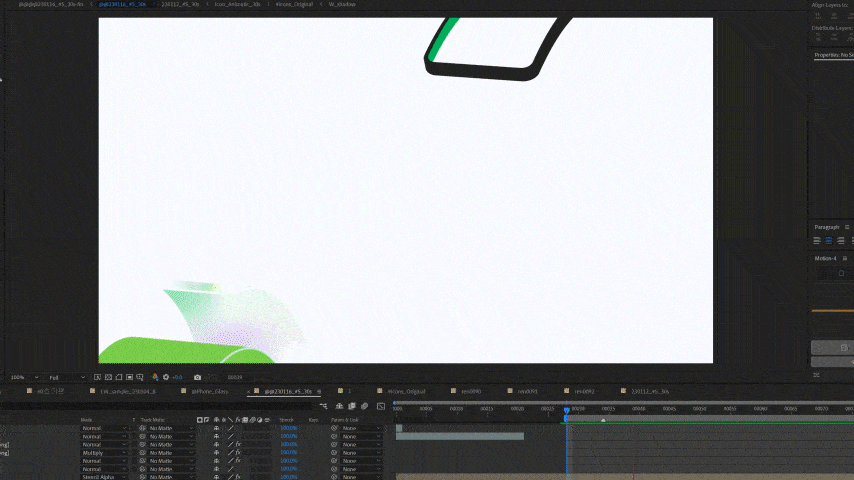The height and width of the screenshot is (480, 854).
Task: Click the current time indicator playhead
Action: [x=566, y=410]
